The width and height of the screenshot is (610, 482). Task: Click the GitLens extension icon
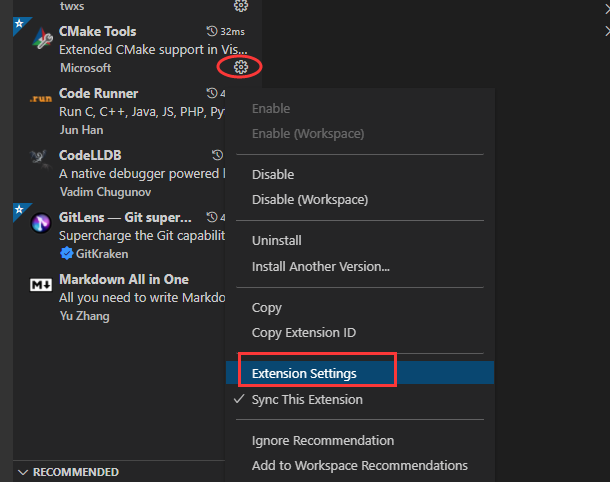tap(41, 223)
